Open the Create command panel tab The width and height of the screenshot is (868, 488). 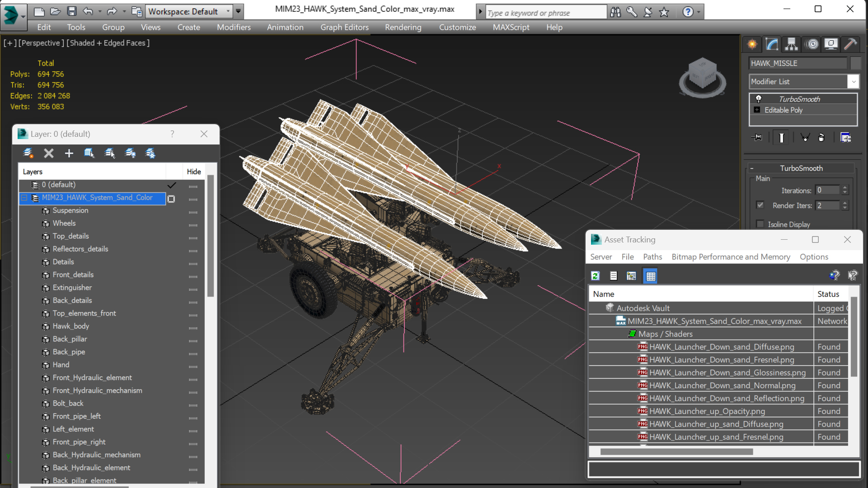pos(752,44)
